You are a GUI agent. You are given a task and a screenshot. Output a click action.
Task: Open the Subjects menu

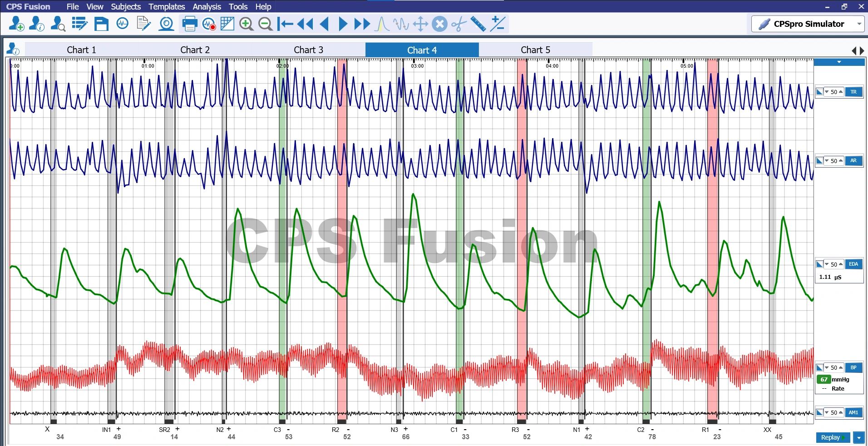pos(126,7)
